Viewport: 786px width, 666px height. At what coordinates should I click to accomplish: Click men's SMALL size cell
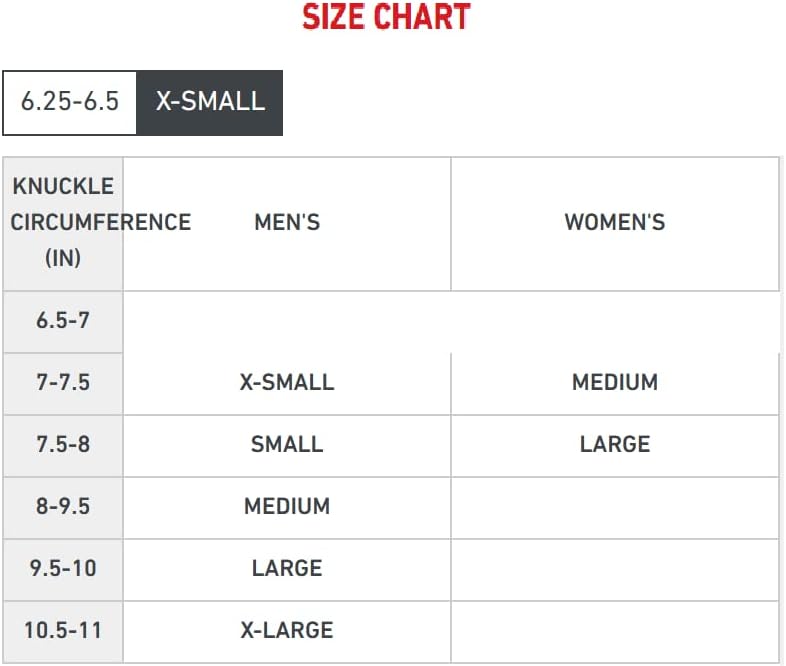(x=287, y=446)
